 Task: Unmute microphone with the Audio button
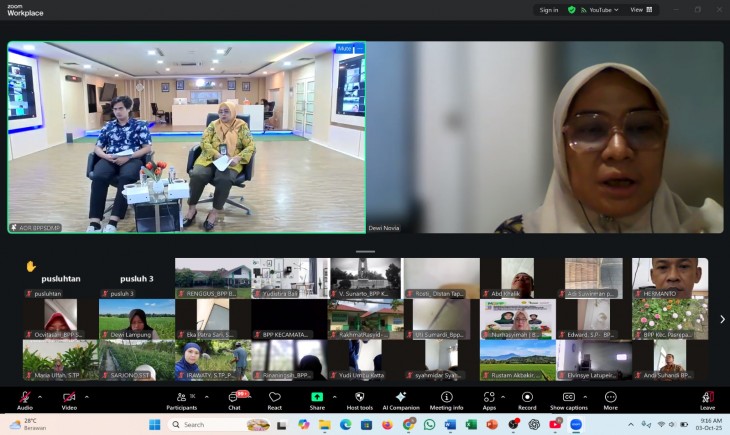(x=24, y=399)
